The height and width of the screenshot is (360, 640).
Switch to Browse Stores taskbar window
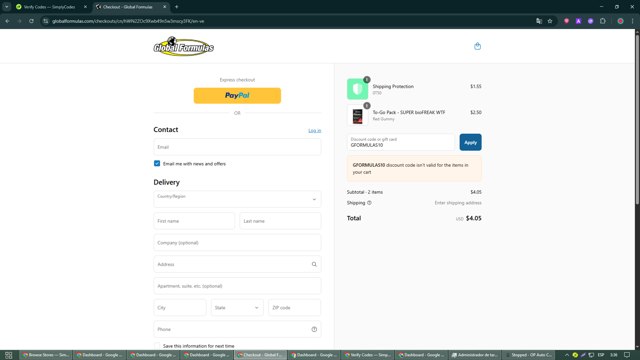46,355
